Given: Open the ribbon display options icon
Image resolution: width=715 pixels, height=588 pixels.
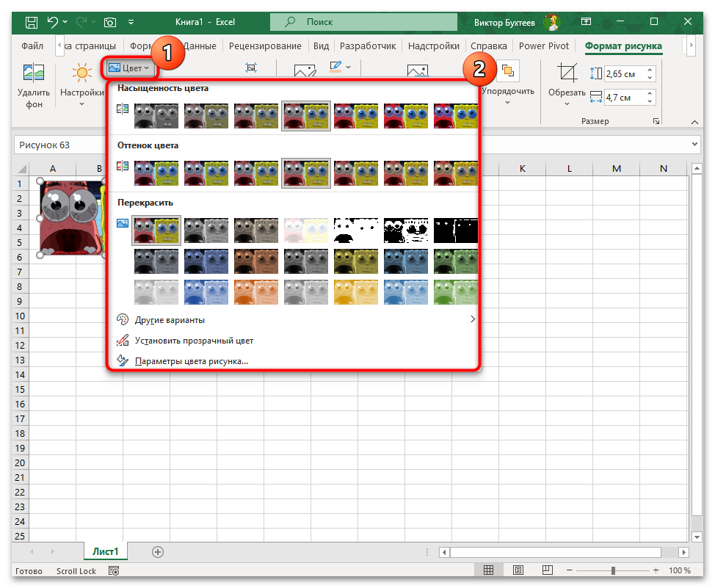Looking at the screenshot, I should 586,21.
